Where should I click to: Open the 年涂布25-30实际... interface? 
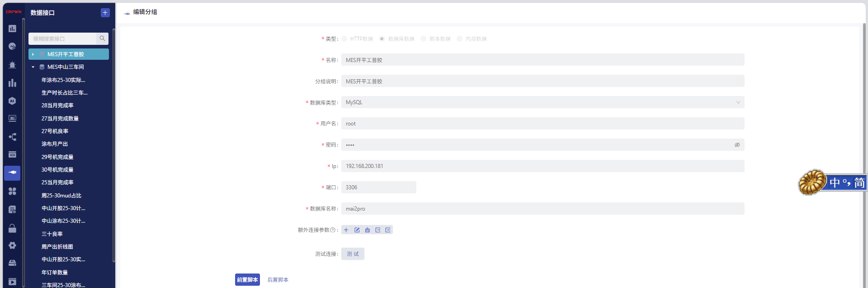point(63,80)
